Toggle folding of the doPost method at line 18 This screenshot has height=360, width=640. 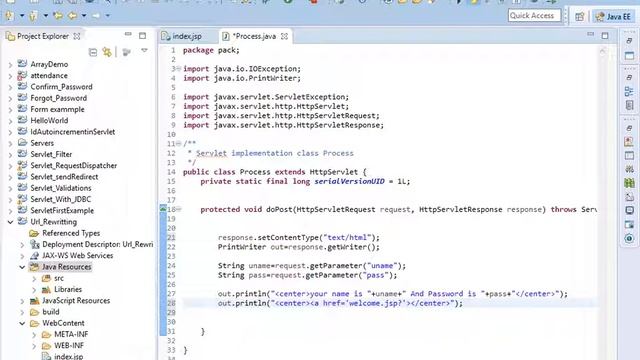[x=178, y=209]
